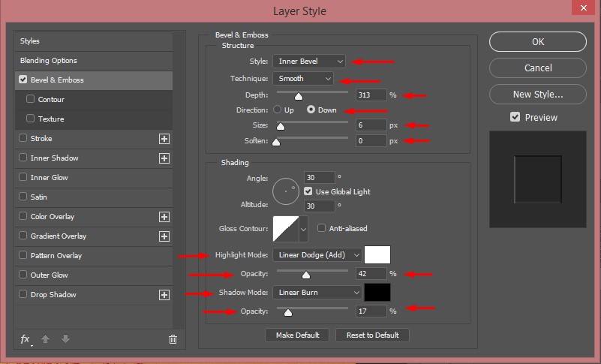Image resolution: width=601 pixels, height=364 pixels.
Task: Open Shadow Mode dropdown Linear Burn
Action: (x=317, y=293)
